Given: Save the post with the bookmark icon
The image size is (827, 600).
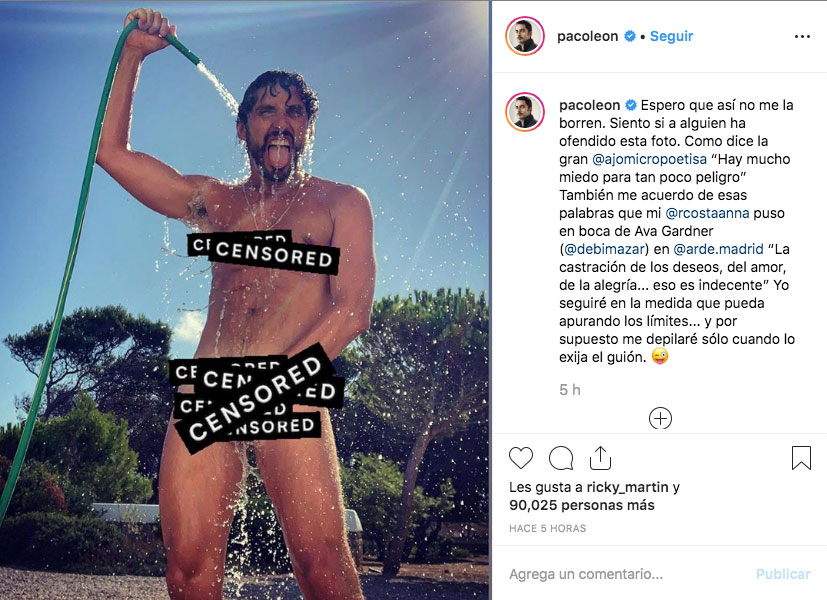Looking at the screenshot, I should [x=801, y=458].
